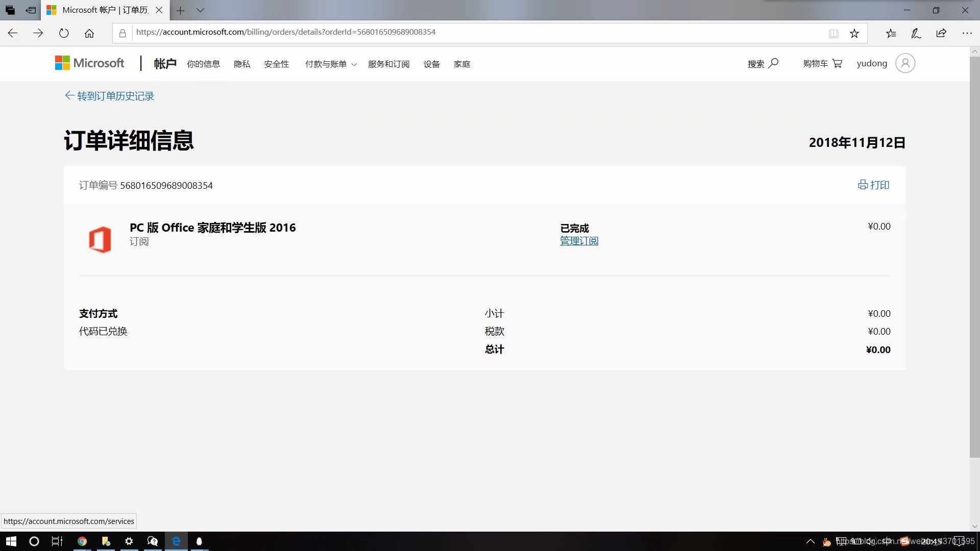Click the add notes pen icon

point(916,33)
